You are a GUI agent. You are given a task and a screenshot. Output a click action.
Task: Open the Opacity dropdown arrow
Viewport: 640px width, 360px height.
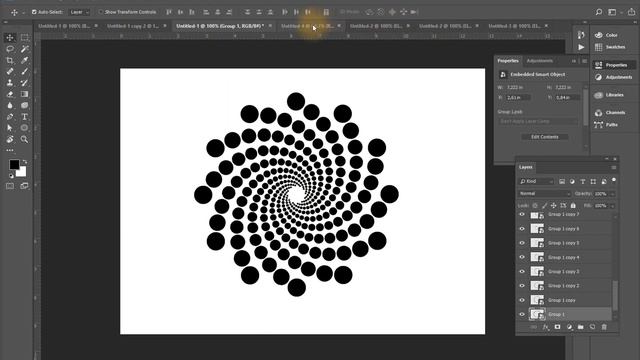click(x=612, y=194)
